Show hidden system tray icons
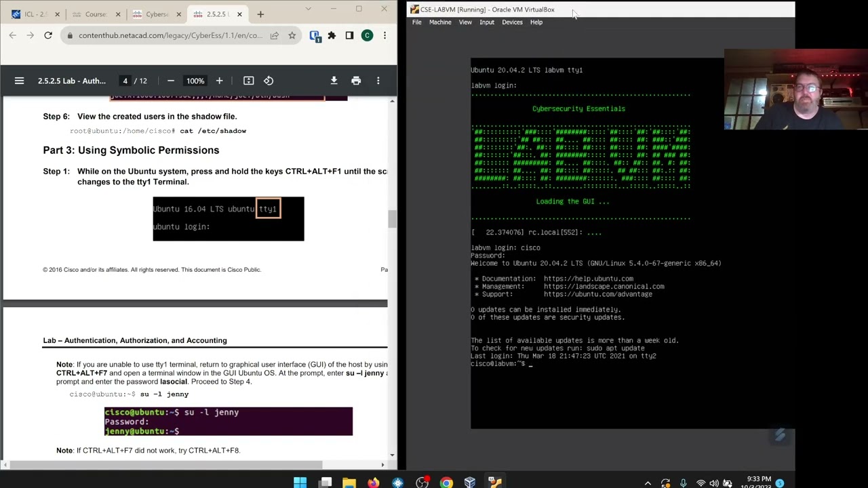This screenshot has width=868, height=488. click(648, 483)
